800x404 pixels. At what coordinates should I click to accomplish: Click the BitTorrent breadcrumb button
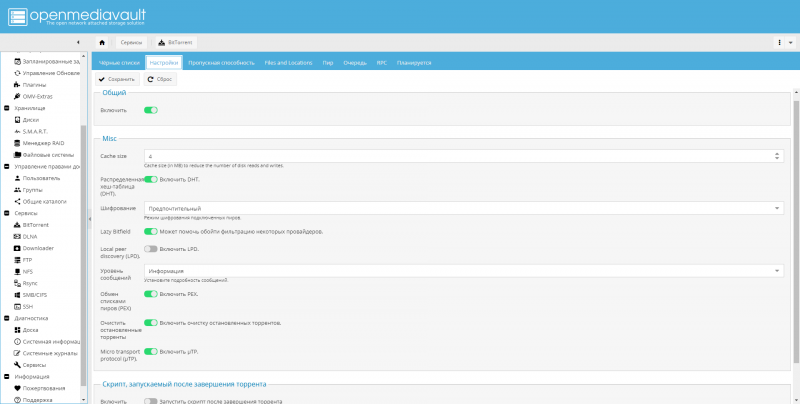tap(177, 42)
